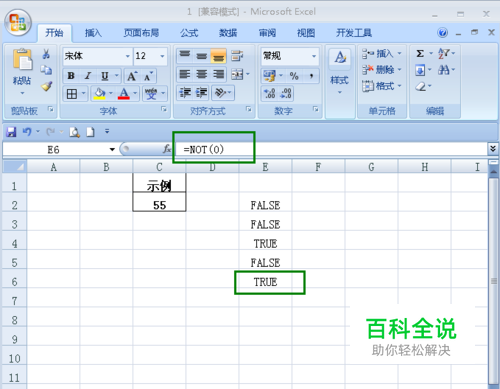The image size is (500, 389).
Task: Open the Office button menu
Action: point(18,23)
